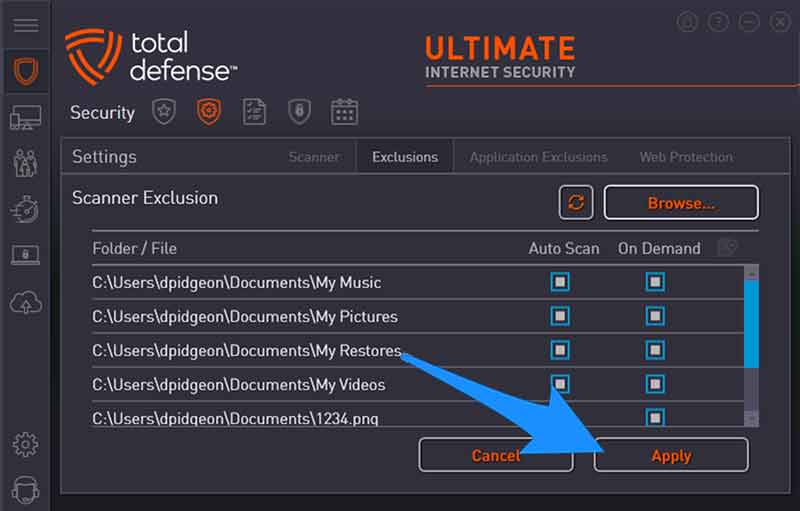Toggle Auto Scan for My Restores
Screen dimensions: 800x511
[x=560, y=350]
